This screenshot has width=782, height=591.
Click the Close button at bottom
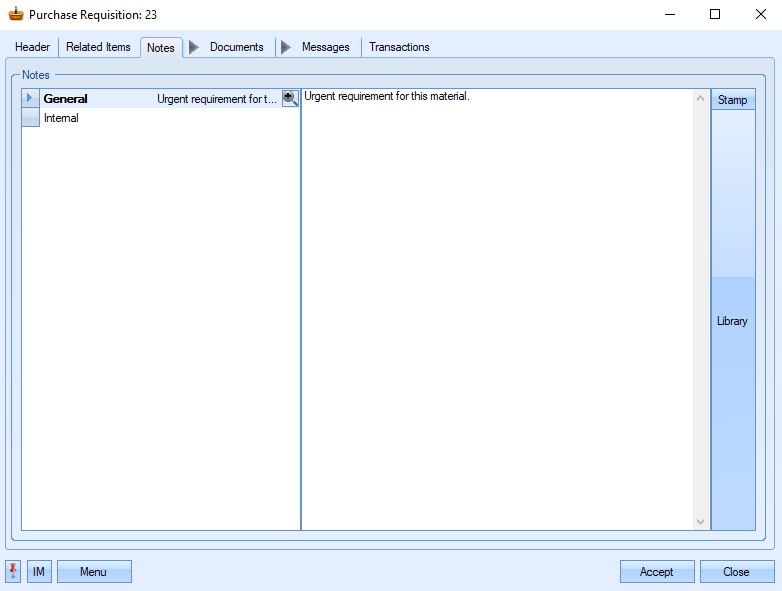[x=737, y=572]
